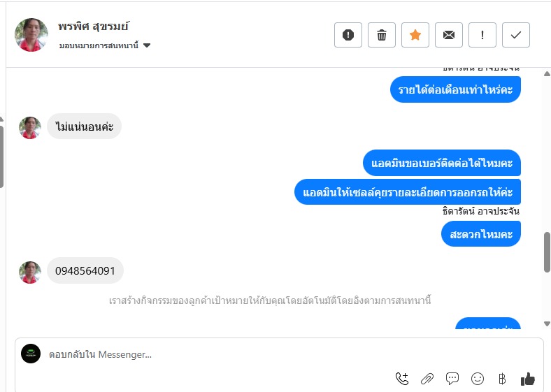Click the sender avatar beside ไม่แน่นอนค่ะ message

(30, 128)
